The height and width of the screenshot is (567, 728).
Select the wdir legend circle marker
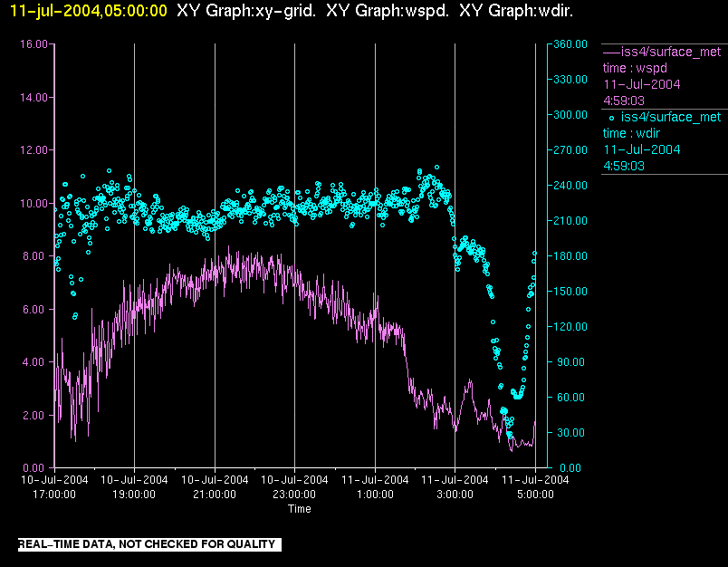611,118
